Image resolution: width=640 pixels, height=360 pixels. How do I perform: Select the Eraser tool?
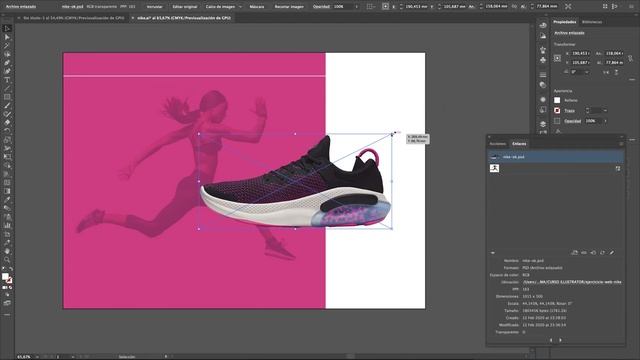click(x=7, y=122)
